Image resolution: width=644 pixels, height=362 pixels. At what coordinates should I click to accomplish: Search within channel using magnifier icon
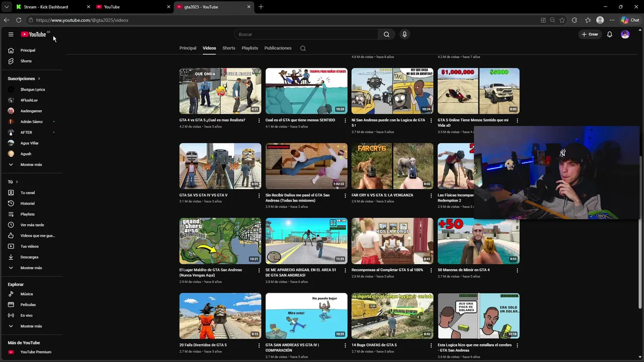coord(303,48)
